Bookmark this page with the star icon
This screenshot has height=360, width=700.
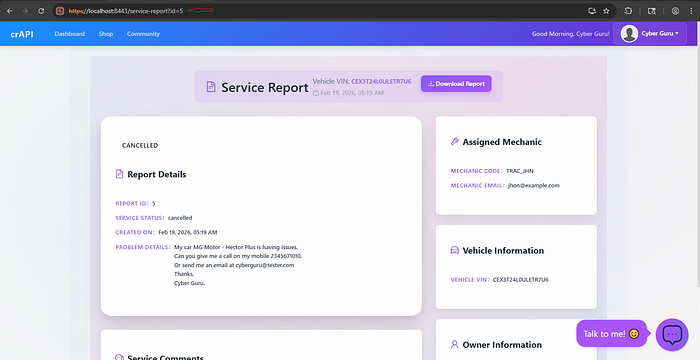click(x=606, y=11)
